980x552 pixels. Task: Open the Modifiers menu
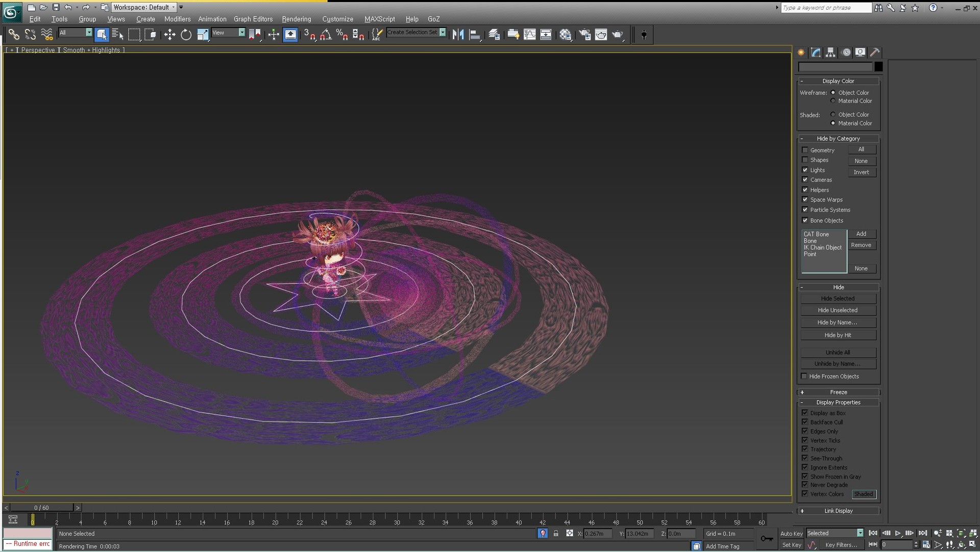pyautogui.click(x=177, y=19)
